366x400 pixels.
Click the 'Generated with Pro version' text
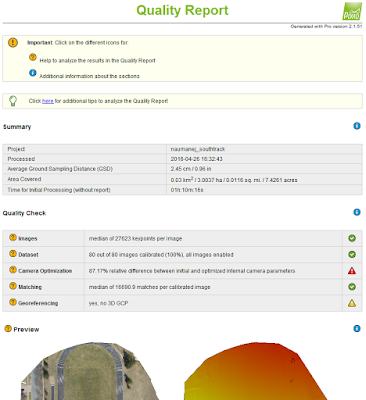click(x=326, y=26)
